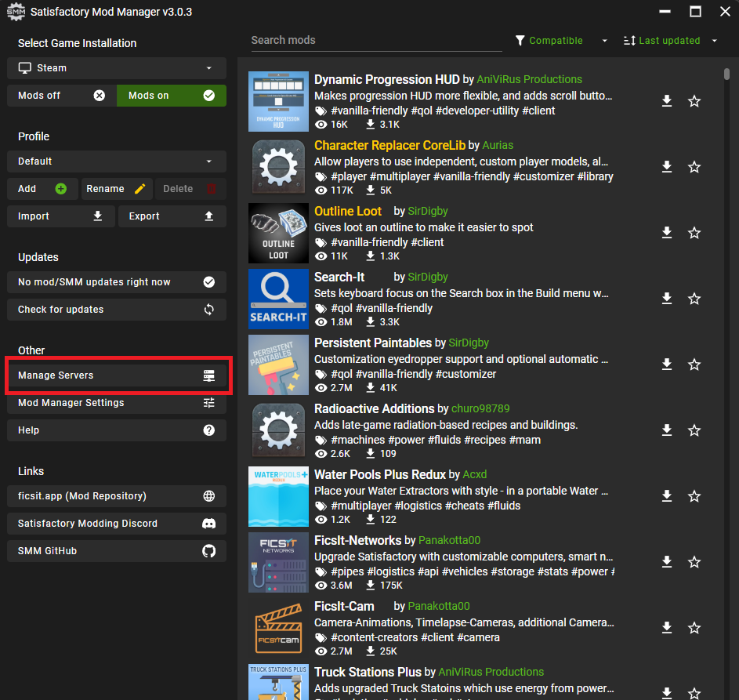739x700 pixels.
Task: Favorite the Truck Stations Plus mod
Action: (x=694, y=693)
